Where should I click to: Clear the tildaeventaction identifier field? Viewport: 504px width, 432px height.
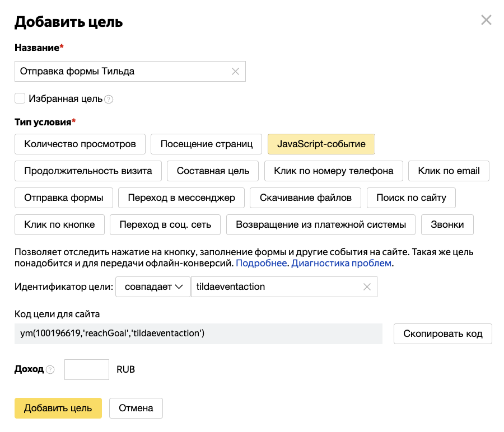tap(367, 287)
